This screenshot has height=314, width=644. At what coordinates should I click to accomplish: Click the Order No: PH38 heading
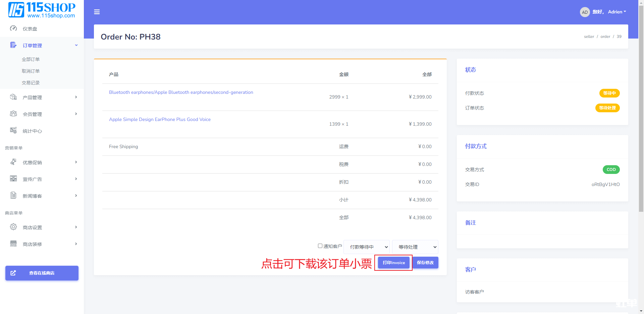click(130, 37)
